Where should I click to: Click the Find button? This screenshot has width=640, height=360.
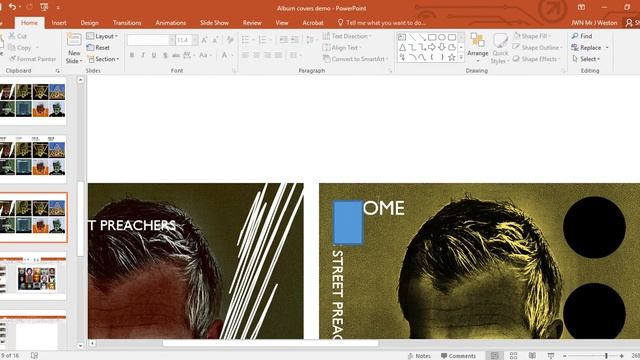click(x=582, y=36)
